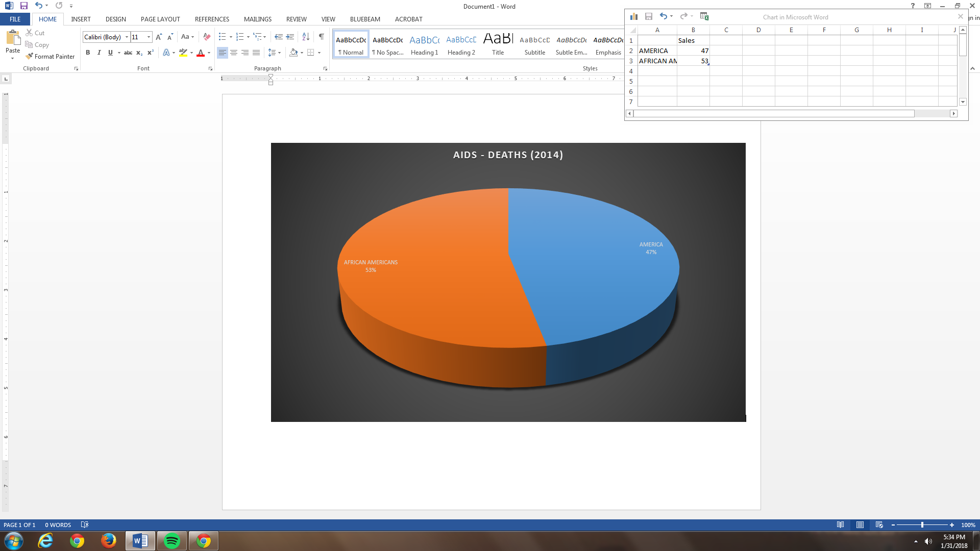Select cell B2 containing 47
This screenshot has height=551, width=980.
(x=693, y=51)
